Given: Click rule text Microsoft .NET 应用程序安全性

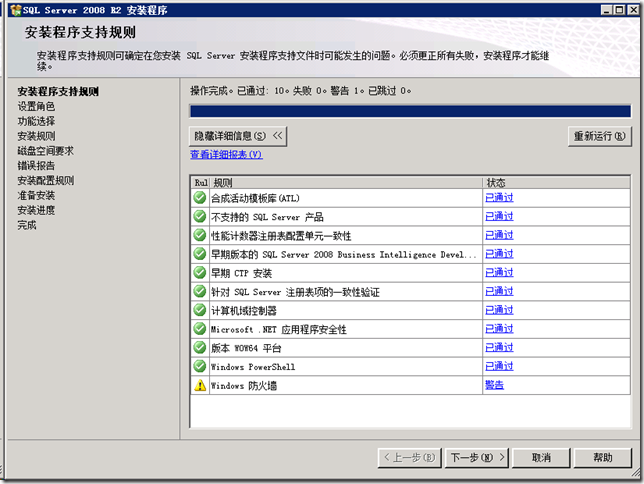Looking at the screenshot, I should pyautogui.click(x=279, y=330).
